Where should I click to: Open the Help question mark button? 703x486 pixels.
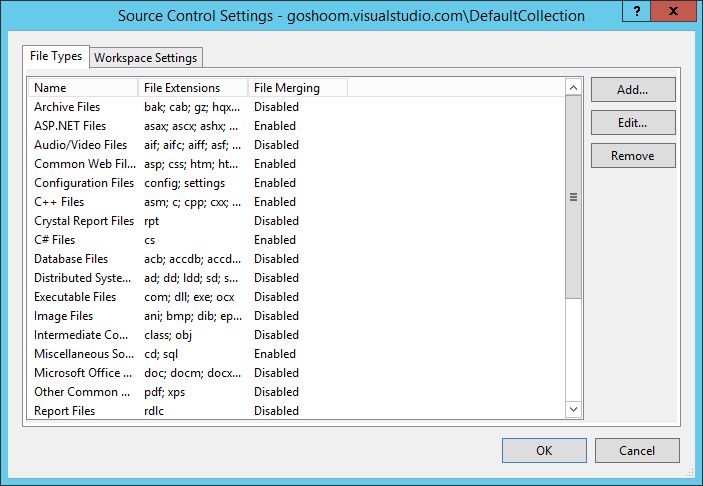click(636, 11)
